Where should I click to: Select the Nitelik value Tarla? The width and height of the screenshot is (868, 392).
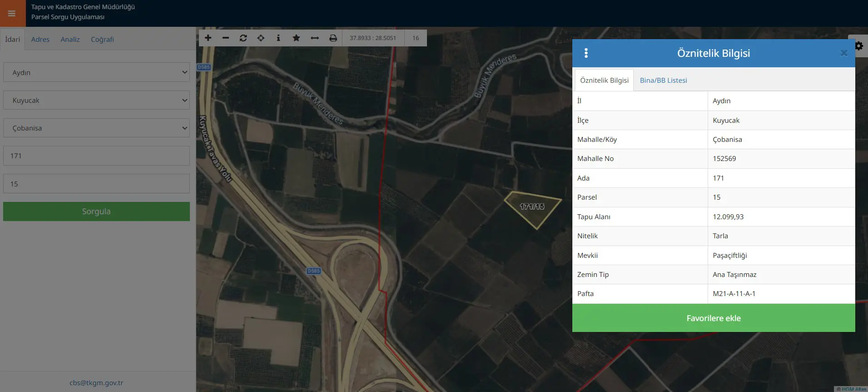[720, 236]
